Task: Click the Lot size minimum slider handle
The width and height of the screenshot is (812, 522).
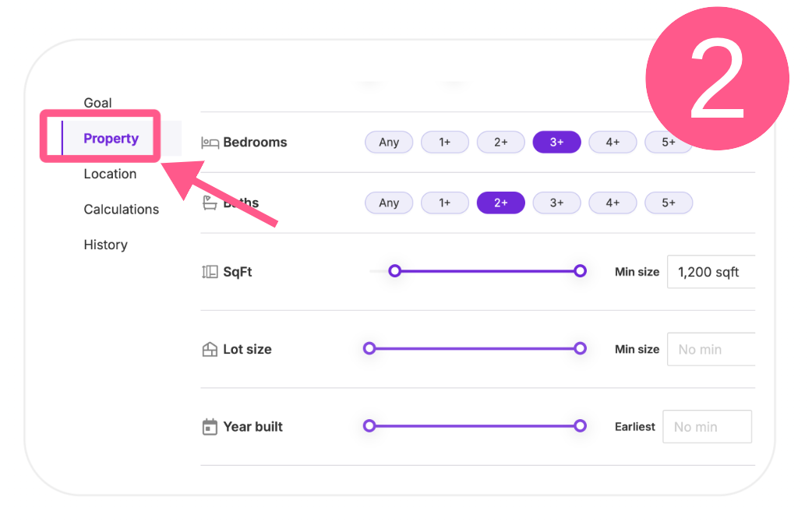Action: (369, 348)
